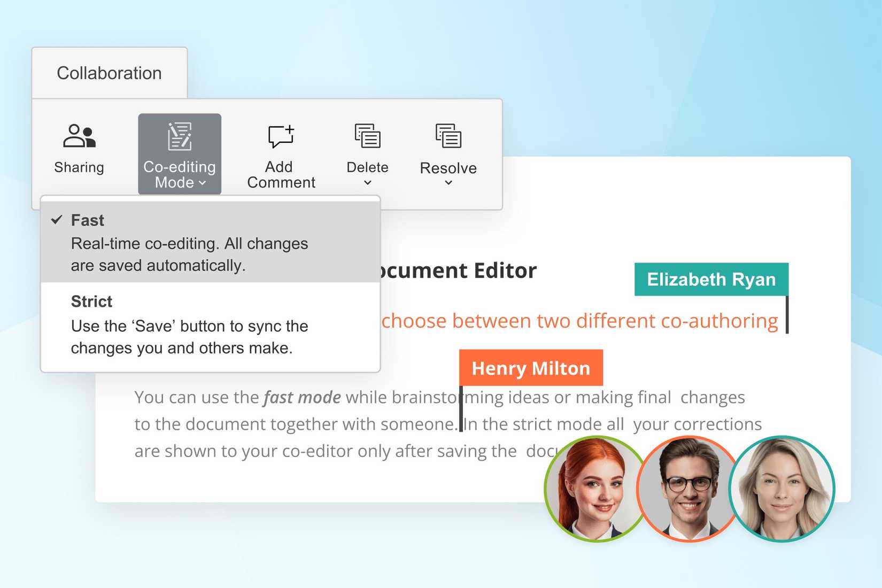Screen dimensions: 882x588
Task: Expand the Co-editing Mode dropdown chevron
Action: pos(202,183)
